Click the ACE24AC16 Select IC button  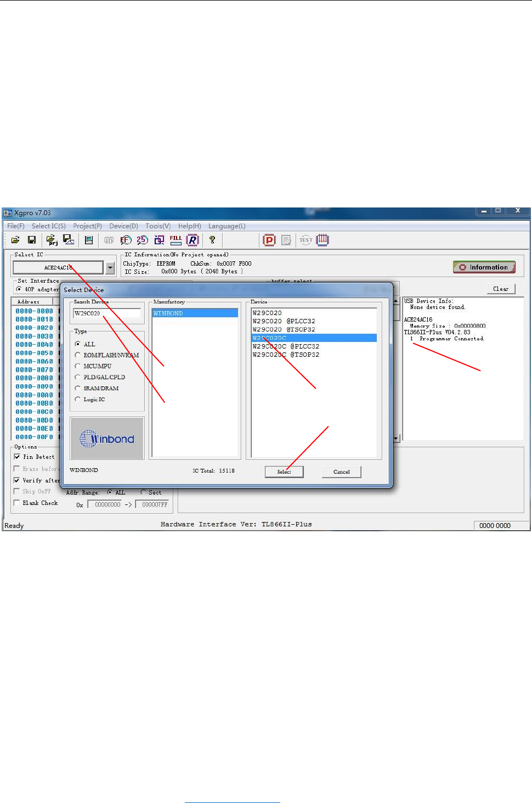(x=58, y=268)
